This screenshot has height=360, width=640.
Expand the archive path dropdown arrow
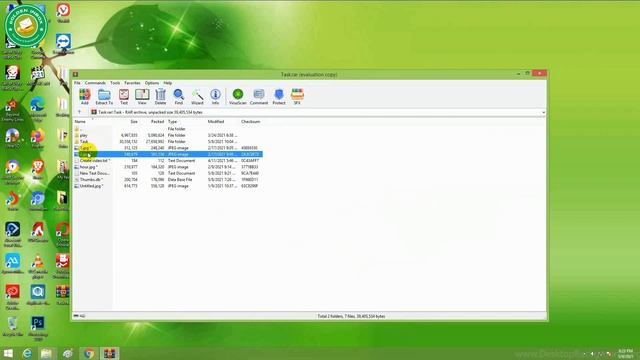coord(543,112)
